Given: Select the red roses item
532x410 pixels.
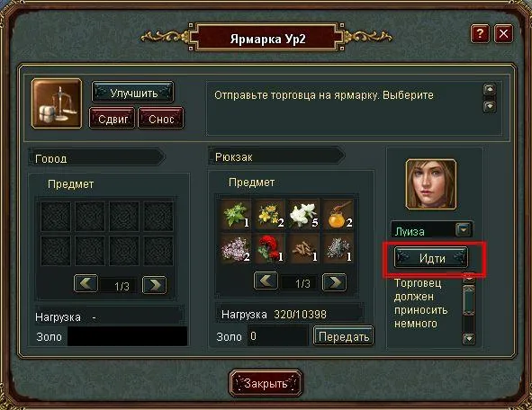Looking at the screenshot, I should tap(270, 248).
